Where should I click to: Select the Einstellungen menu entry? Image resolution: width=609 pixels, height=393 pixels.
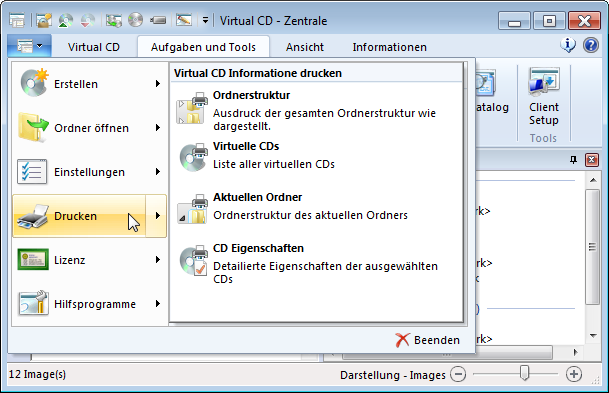[x=89, y=172]
